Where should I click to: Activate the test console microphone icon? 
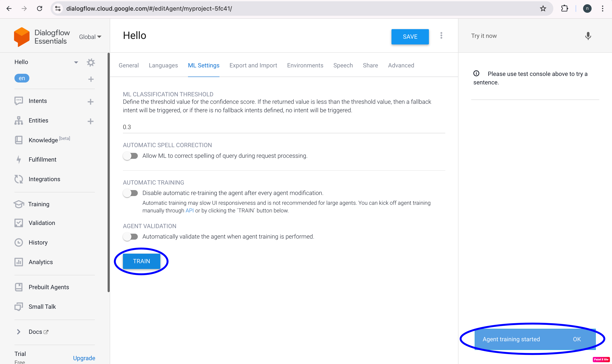[x=588, y=36]
